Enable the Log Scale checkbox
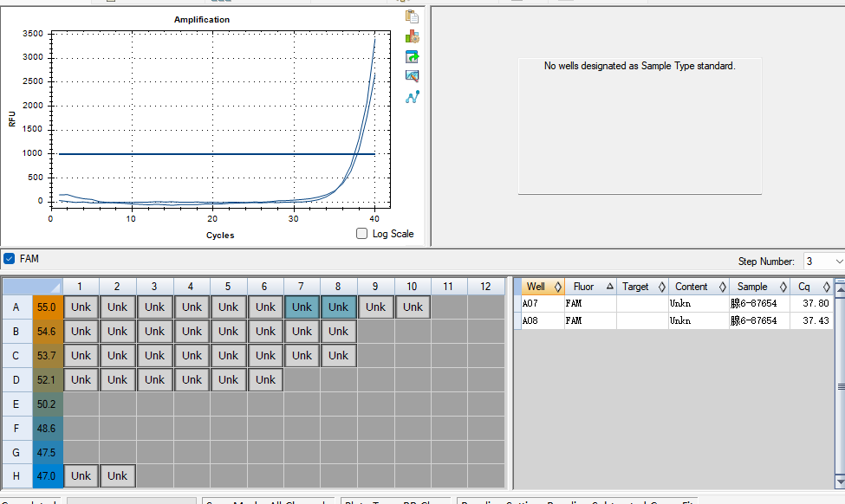The width and height of the screenshot is (845, 504). (x=361, y=234)
